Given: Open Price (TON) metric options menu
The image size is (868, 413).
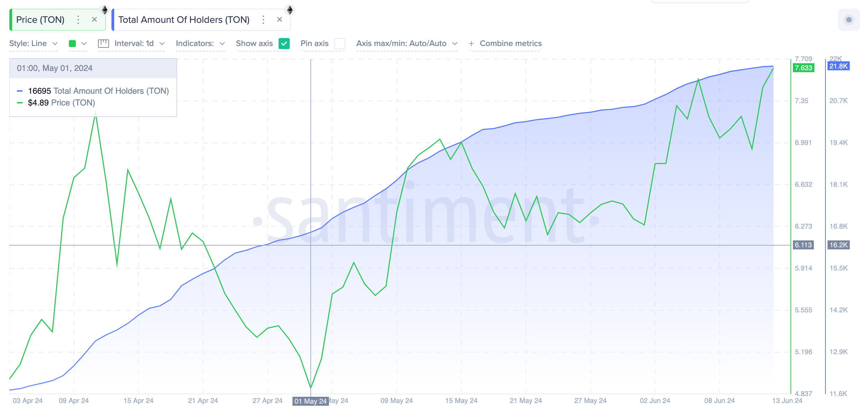Looking at the screenshot, I should 78,20.
